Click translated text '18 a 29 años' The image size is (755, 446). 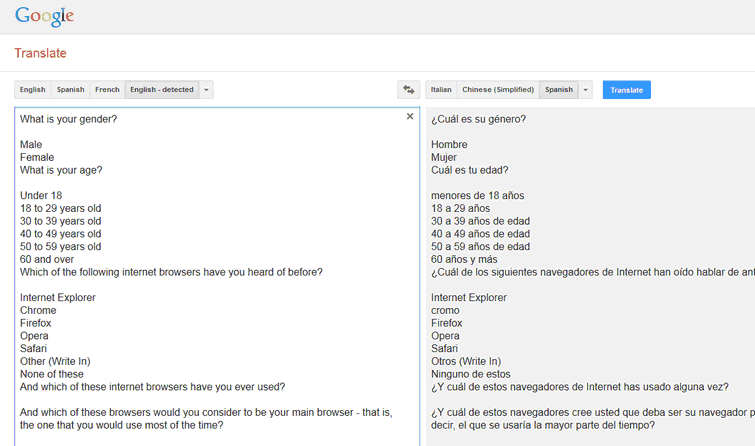[460, 209]
